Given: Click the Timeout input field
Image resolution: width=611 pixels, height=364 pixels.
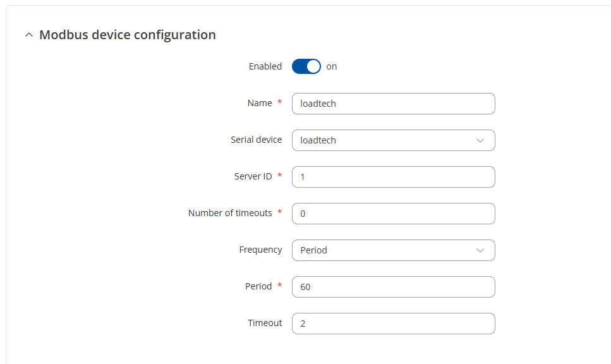Looking at the screenshot, I should point(394,324).
